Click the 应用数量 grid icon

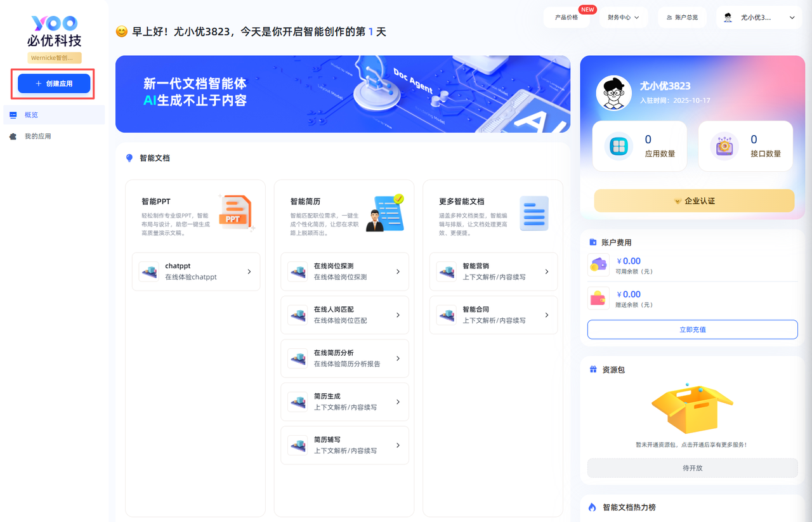[618, 147]
